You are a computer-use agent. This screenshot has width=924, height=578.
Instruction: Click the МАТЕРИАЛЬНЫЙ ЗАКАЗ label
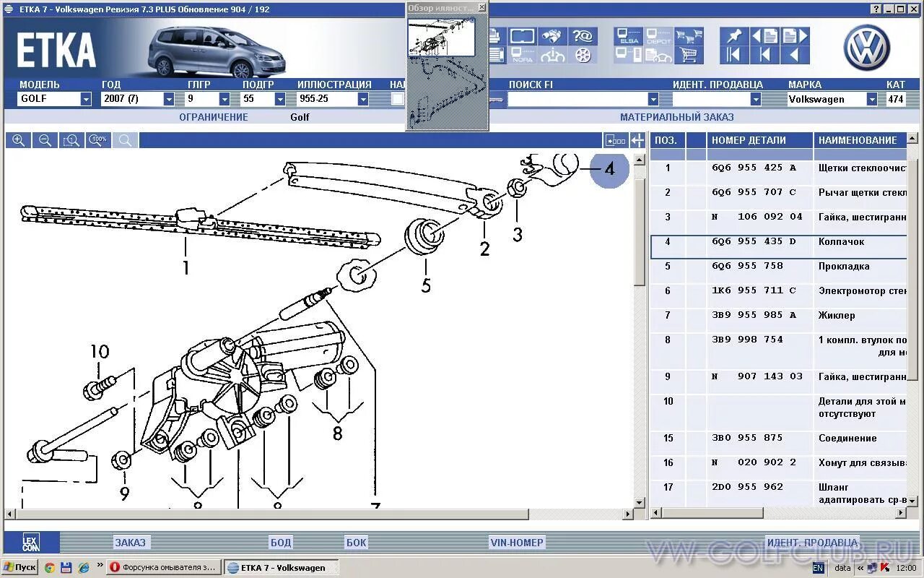[x=677, y=117]
